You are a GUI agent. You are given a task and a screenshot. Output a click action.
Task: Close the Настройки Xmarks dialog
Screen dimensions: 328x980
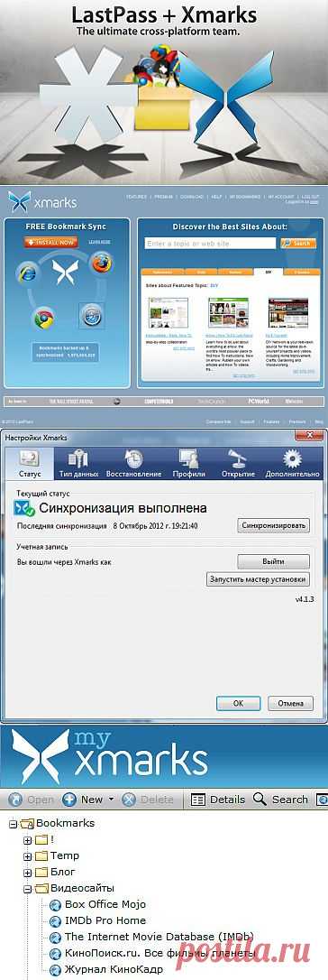[308, 436]
